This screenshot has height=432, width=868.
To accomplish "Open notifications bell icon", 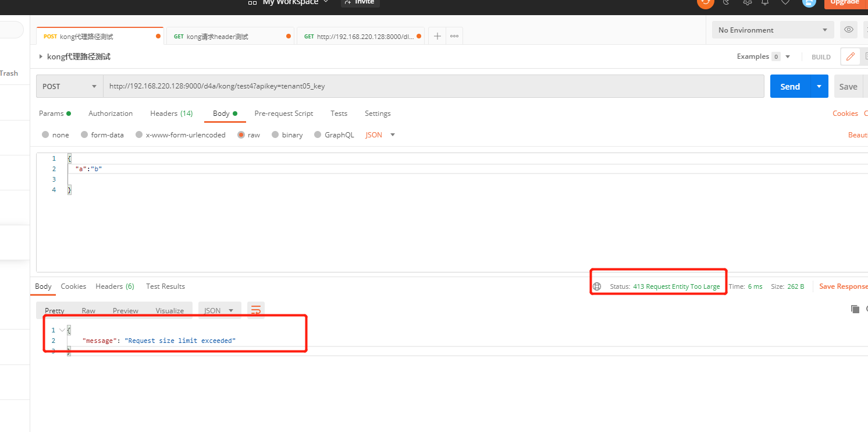I will [x=765, y=2].
